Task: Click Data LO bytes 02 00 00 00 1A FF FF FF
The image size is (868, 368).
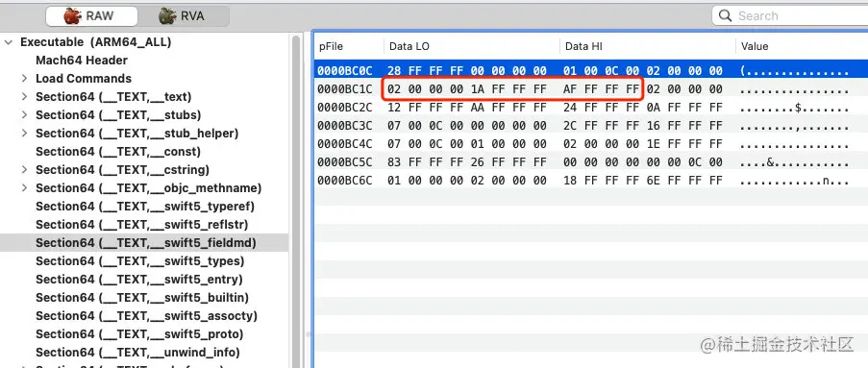Action: tap(467, 89)
